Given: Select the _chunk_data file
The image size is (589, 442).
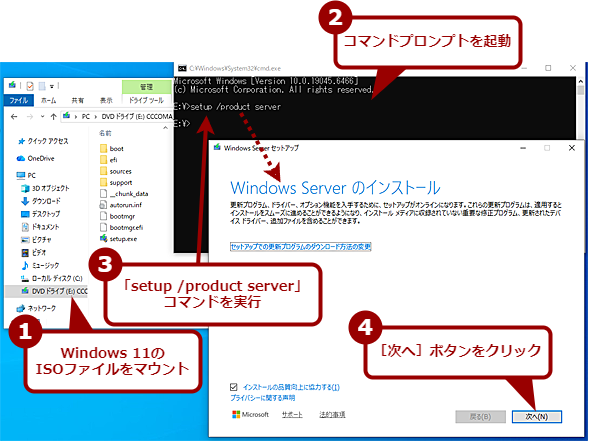Looking at the screenshot, I should pos(124,194).
